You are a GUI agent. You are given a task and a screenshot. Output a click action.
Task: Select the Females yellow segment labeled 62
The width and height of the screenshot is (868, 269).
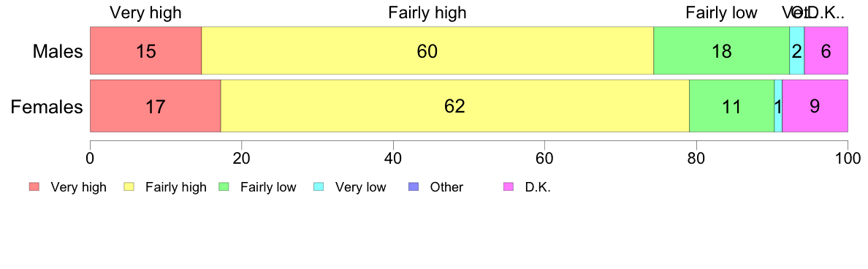pos(455,106)
